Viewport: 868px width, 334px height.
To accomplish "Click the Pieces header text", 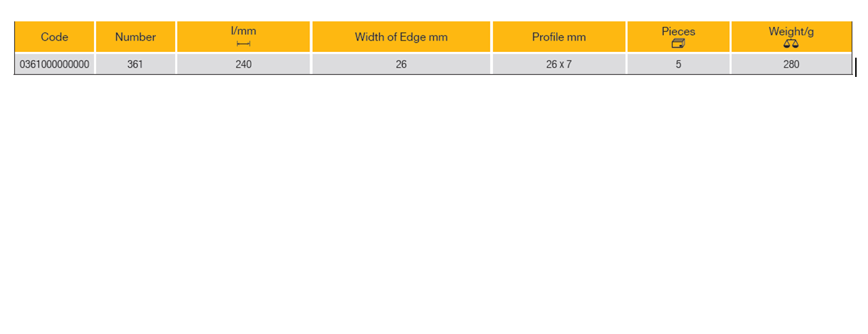I will click(678, 31).
